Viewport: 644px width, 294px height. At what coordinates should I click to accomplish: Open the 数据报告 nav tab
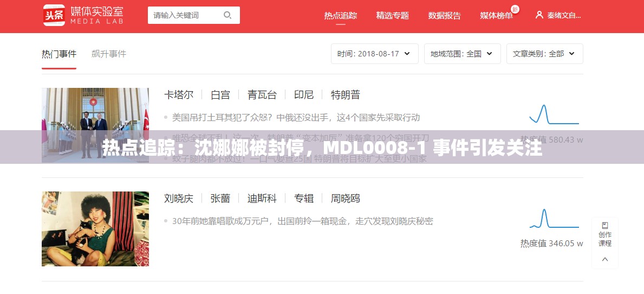444,16
